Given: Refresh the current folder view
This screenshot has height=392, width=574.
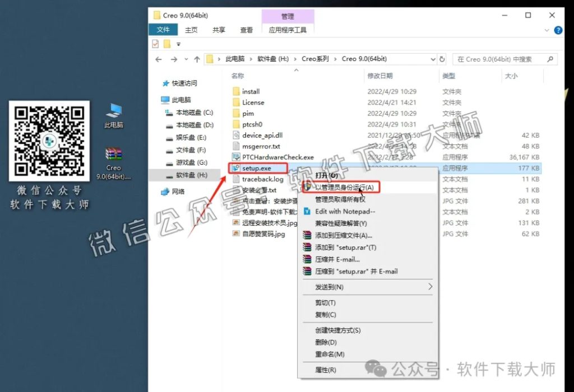Looking at the screenshot, I should coord(442,59).
